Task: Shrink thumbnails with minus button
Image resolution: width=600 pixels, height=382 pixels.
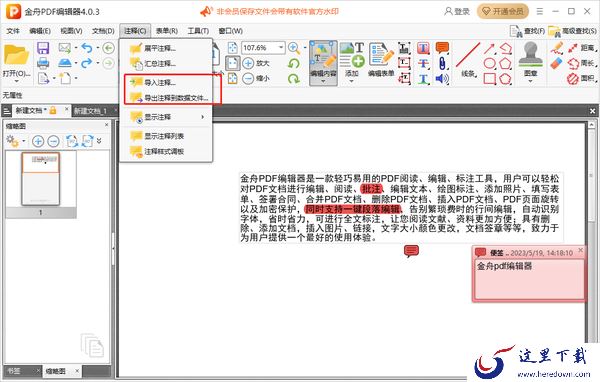Action: coord(53,141)
